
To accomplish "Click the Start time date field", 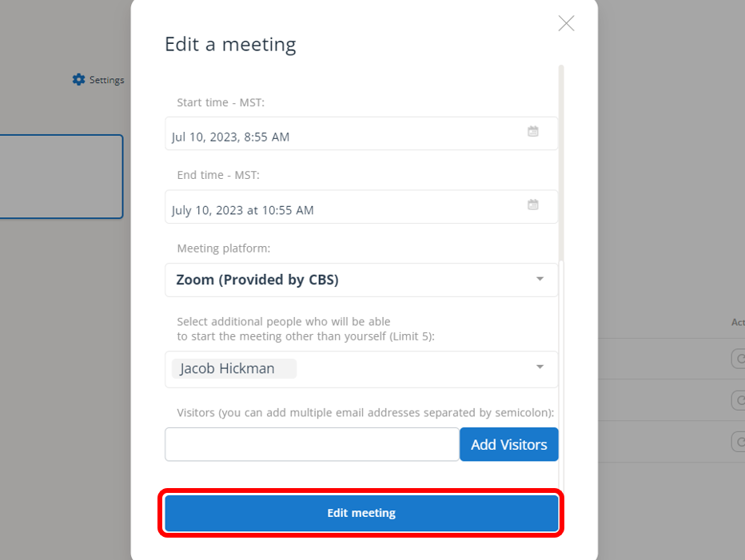I will pos(344,134).
